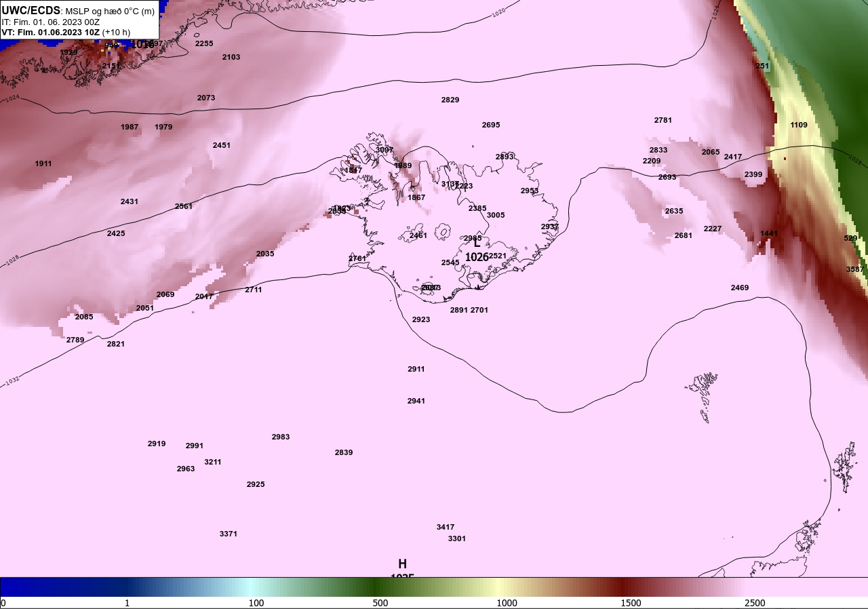Select the 3587 height value
This screenshot has width=868, height=609.
point(855,269)
